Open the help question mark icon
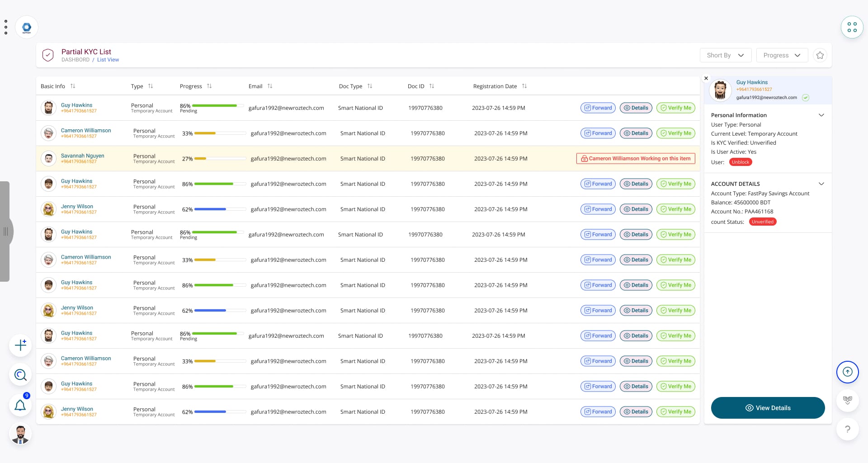The image size is (868, 463). [847, 429]
